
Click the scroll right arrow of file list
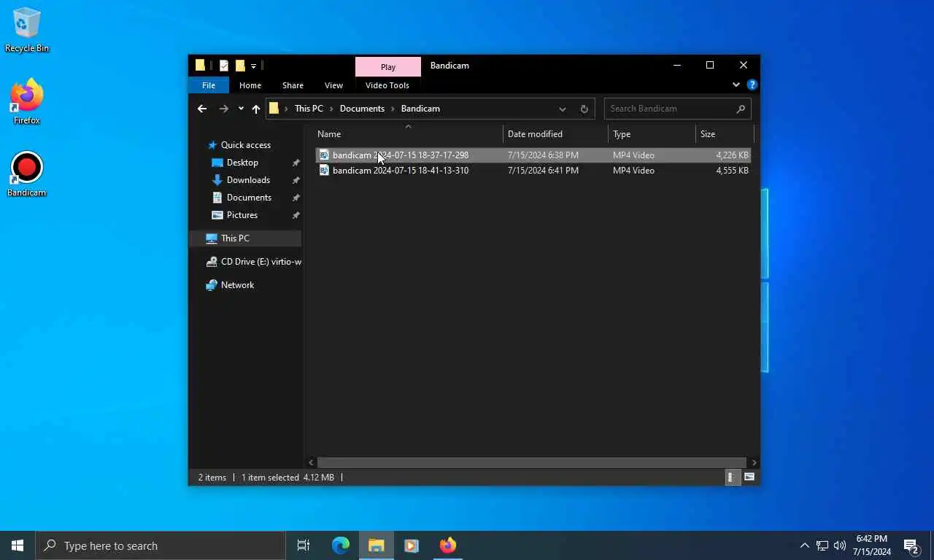(x=754, y=462)
